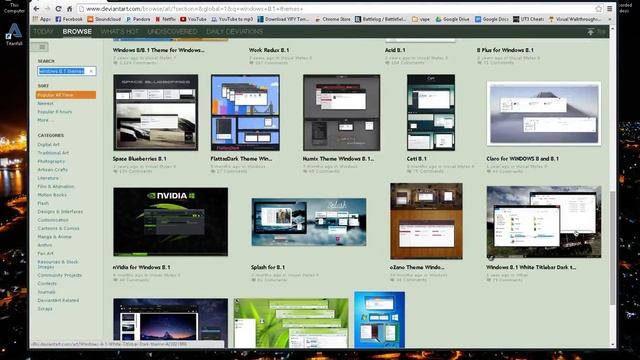The image size is (640, 360).
Task: Sort by Popular 8 hours
Action: coord(55,112)
